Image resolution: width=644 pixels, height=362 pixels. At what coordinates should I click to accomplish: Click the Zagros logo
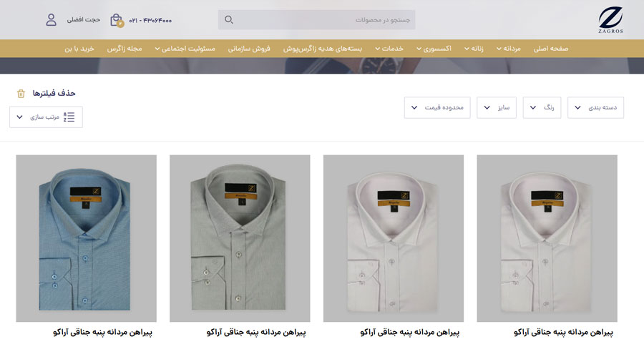point(610,20)
